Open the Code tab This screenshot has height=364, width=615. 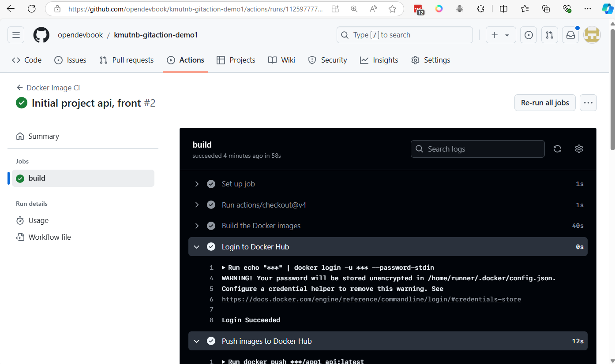tap(26, 60)
